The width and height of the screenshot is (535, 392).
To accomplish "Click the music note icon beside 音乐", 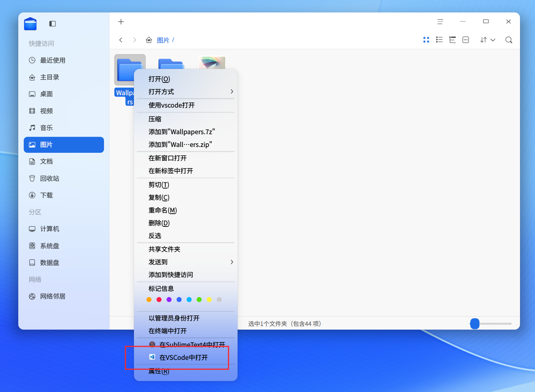I will pyautogui.click(x=32, y=128).
